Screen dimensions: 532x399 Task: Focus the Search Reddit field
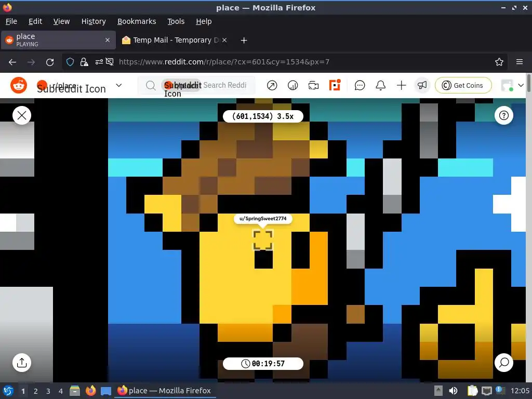click(x=197, y=85)
